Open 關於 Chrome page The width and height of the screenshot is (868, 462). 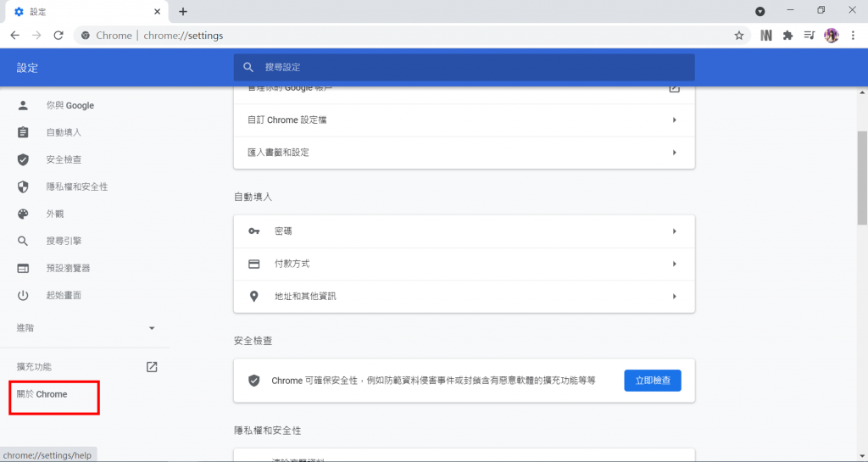pos(42,394)
